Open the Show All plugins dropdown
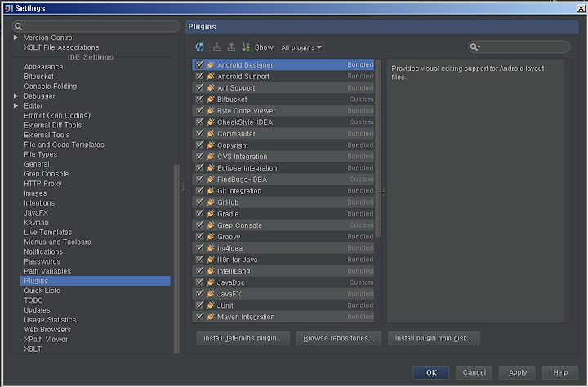588x387 pixels. click(301, 47)
